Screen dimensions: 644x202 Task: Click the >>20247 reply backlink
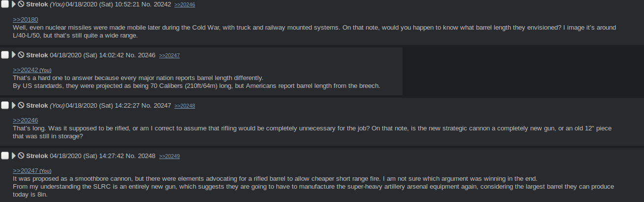(169, 55)
